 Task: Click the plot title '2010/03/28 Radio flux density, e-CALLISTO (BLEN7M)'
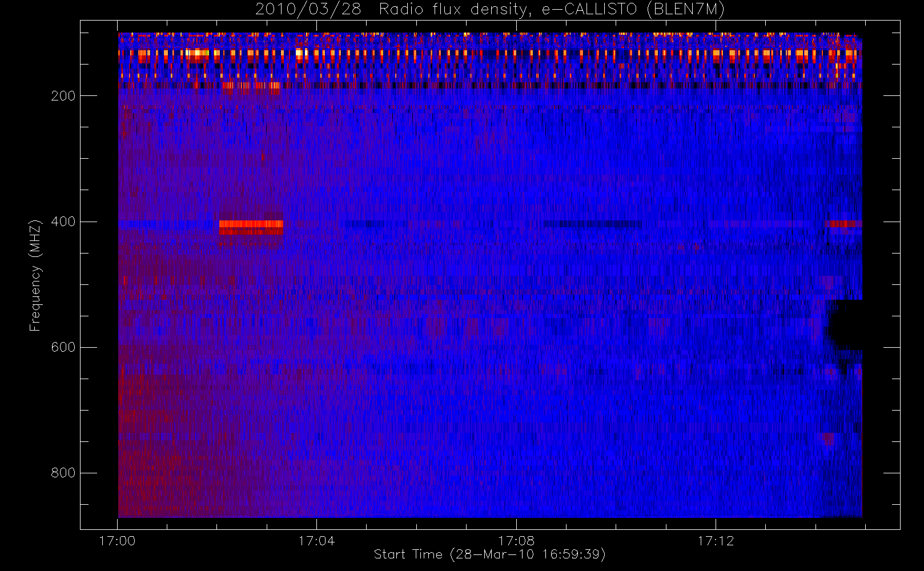[490, 10]
